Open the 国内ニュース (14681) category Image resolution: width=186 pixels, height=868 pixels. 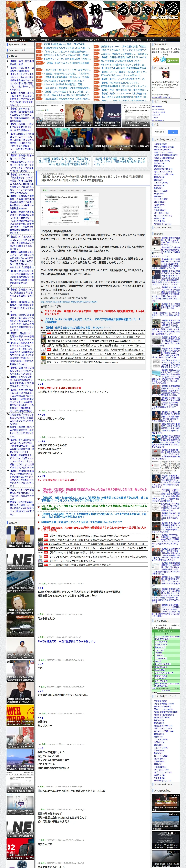coord(163,152)
